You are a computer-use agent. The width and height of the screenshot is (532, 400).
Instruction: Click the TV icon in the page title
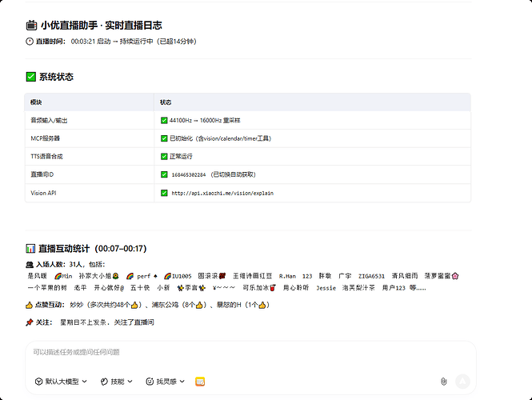click(x=31, y=25)
